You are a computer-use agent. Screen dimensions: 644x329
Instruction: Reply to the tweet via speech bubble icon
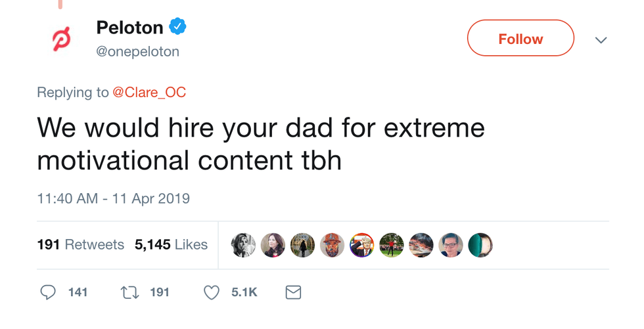[x=48, y=292]
